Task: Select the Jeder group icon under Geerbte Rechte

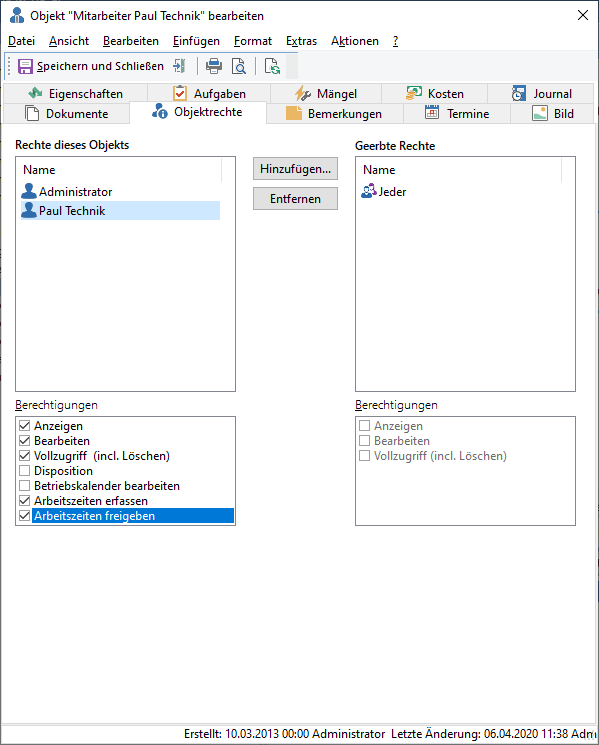Action: 369,191
